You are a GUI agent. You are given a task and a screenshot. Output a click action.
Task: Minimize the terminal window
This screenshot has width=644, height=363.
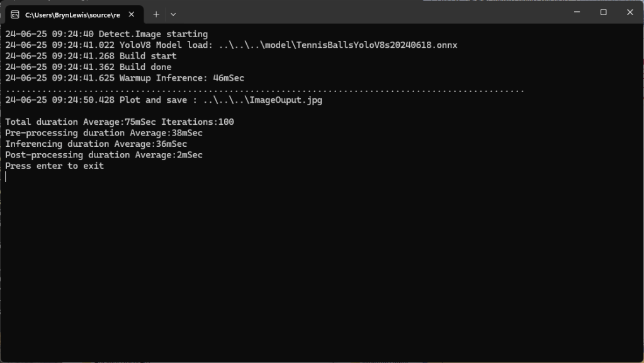point(577,13)
